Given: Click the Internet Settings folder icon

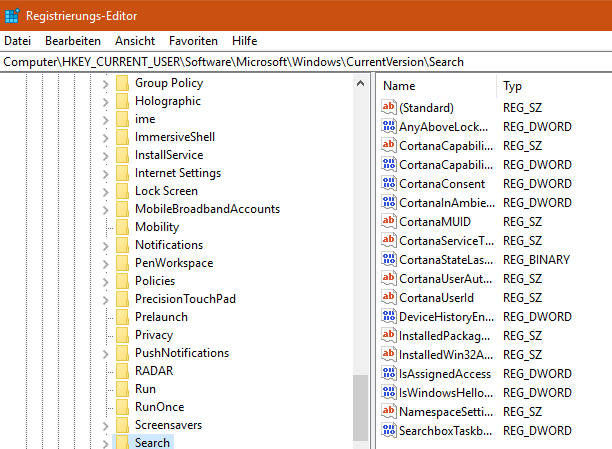Looking at the screenshot, I should tap(123, 173).
